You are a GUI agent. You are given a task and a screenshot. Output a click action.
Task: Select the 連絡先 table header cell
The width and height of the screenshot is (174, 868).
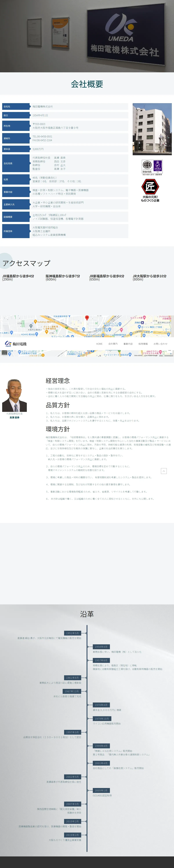[16, 138]
